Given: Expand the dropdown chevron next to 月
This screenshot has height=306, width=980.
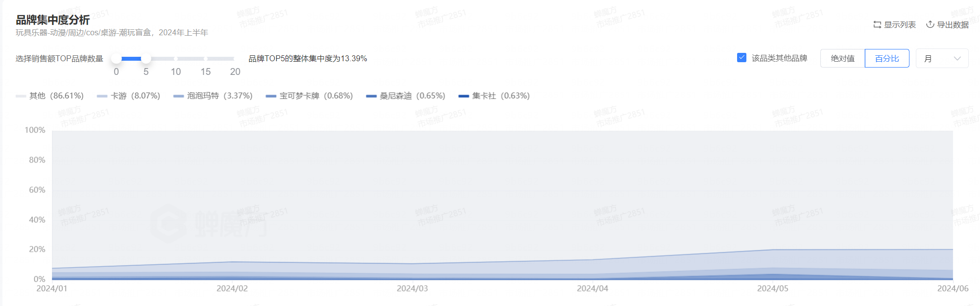Looking at the screenshot, I should pyautogui.click(x=957, y=59).
